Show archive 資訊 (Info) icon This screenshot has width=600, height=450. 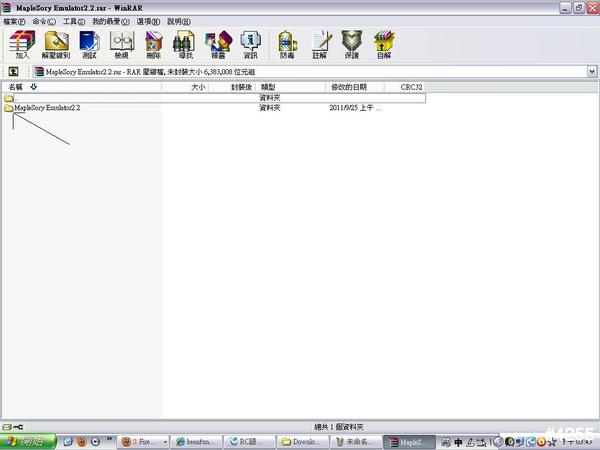click(250, 44)
